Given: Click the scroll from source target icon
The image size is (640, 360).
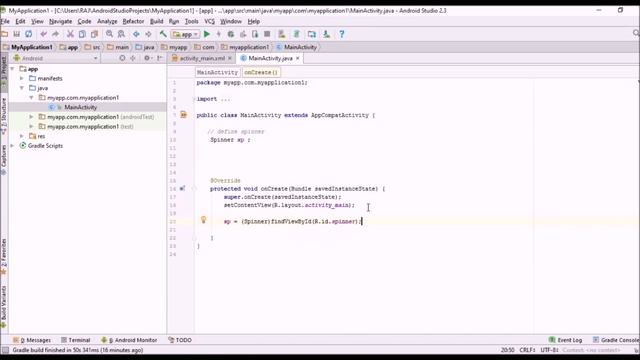Looking at the screenshot, I should point(122,58).
